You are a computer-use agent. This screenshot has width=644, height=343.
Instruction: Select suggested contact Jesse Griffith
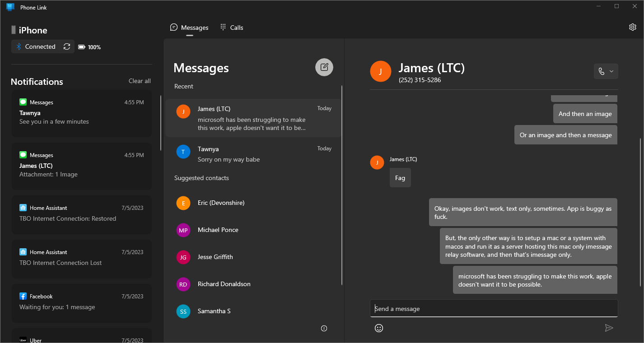point(253,257)
